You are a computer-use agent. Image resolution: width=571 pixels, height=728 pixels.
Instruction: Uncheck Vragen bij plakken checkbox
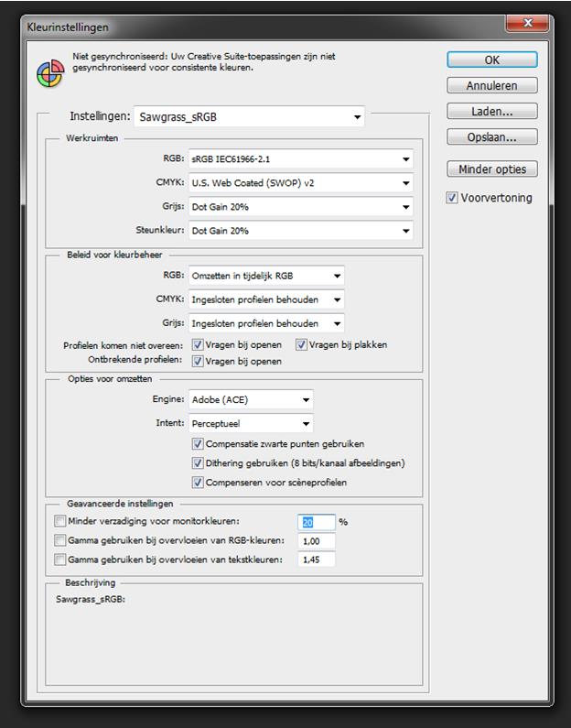coord(301,344)
